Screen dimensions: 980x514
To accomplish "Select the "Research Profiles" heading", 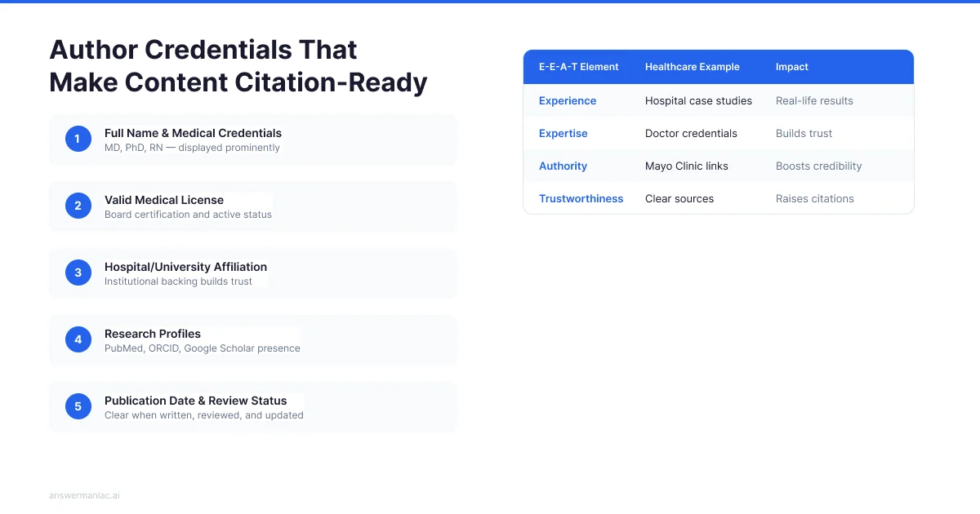I will [x=153, y=334].
